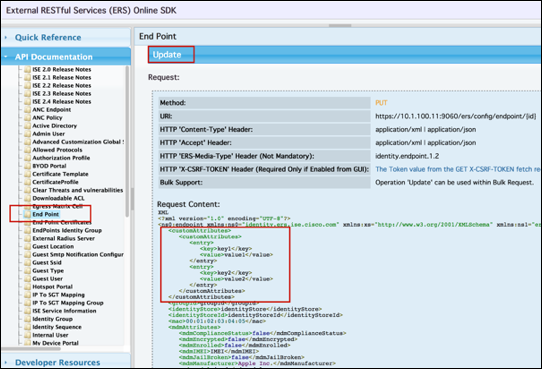Click folder icon beside CertificateProfile
This screenshot has width=542, height=369.
(x=27, y=182)
